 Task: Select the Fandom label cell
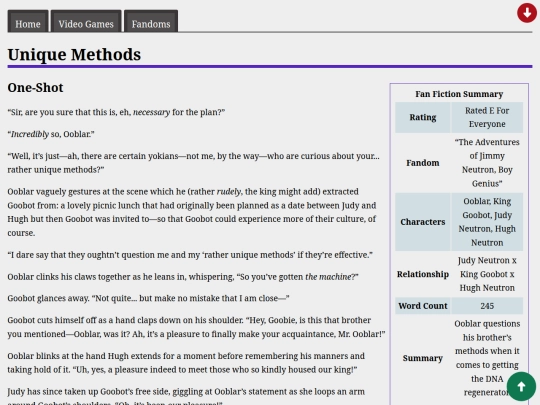point(423,163)
